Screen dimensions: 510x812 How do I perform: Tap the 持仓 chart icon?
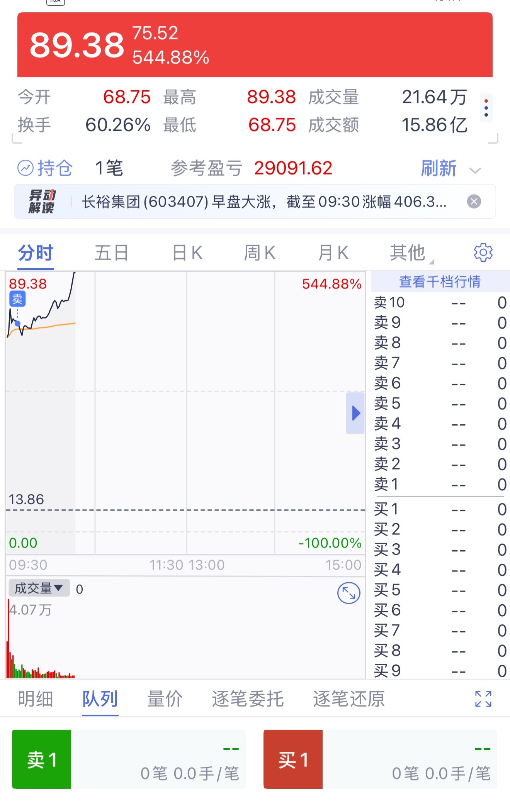[x=25, y=168]
